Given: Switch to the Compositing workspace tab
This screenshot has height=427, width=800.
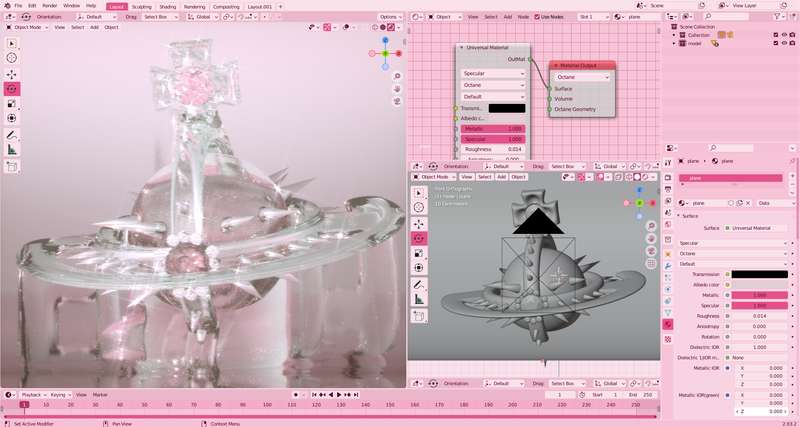Looking at the screenshot, I should click(226, 7).
